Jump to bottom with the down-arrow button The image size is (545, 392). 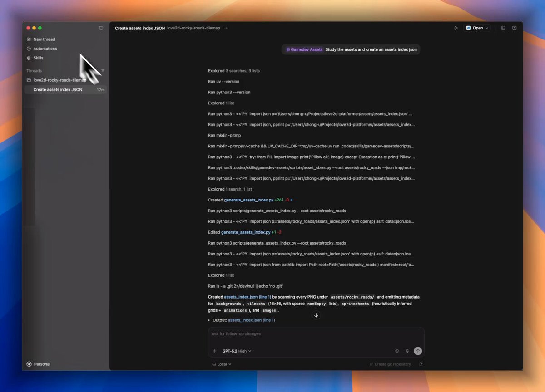[316, 315]
